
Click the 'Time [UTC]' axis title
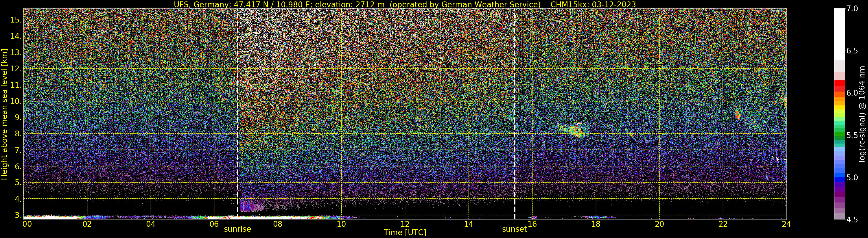click(x=405, y=233)
